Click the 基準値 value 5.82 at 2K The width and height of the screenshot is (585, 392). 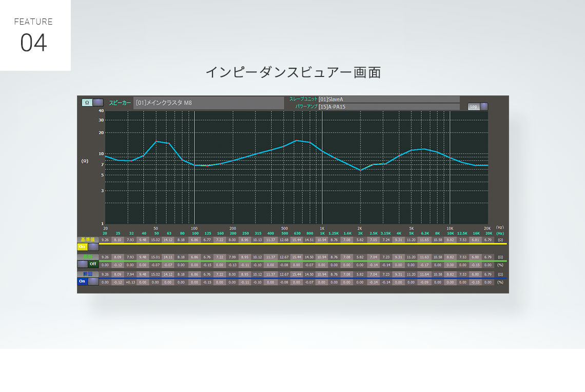click(x=360, y=240)
